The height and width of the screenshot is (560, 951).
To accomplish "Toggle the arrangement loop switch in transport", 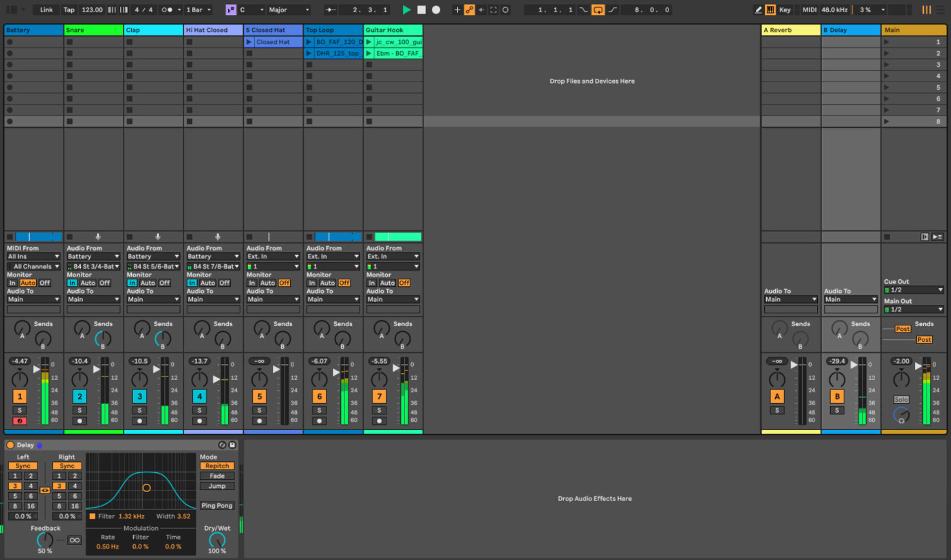I will pyautogui.click(x=598, y=9).
